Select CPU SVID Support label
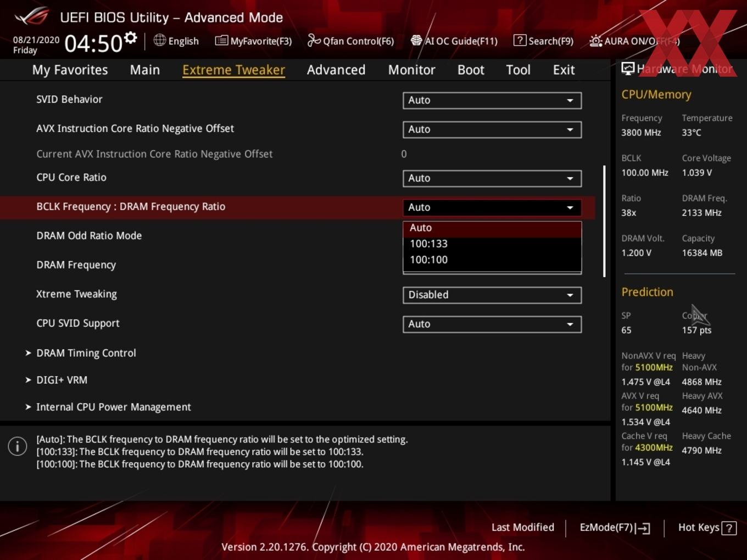 pos(77,323)
